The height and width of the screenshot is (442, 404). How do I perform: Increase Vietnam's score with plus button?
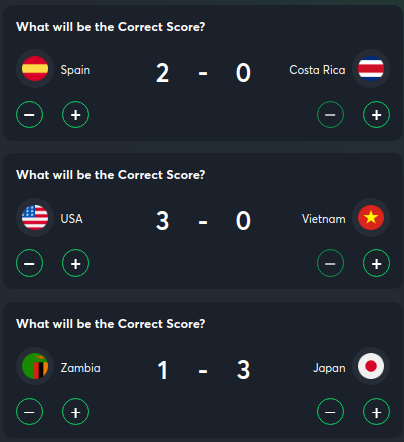376,263
